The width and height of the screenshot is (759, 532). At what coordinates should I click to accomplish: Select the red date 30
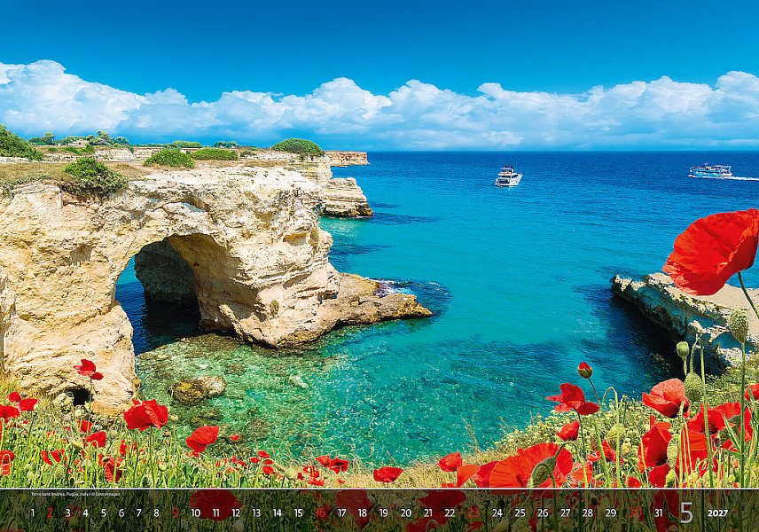point(635,513)
